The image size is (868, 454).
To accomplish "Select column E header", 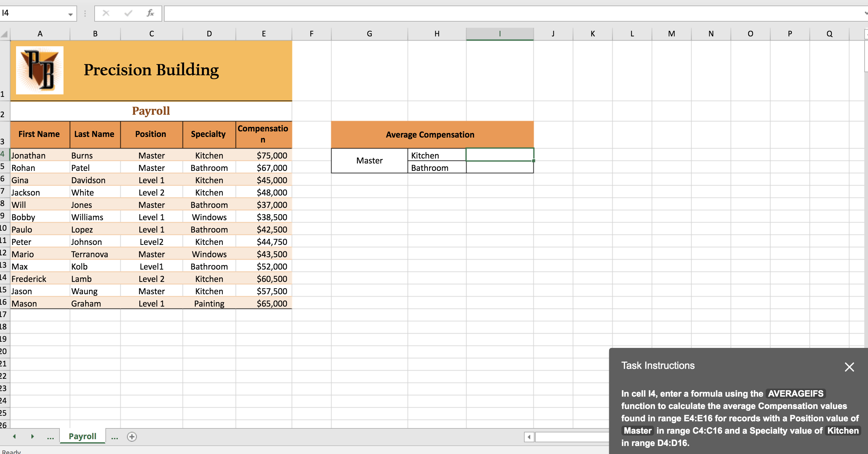I will point(264,34).
